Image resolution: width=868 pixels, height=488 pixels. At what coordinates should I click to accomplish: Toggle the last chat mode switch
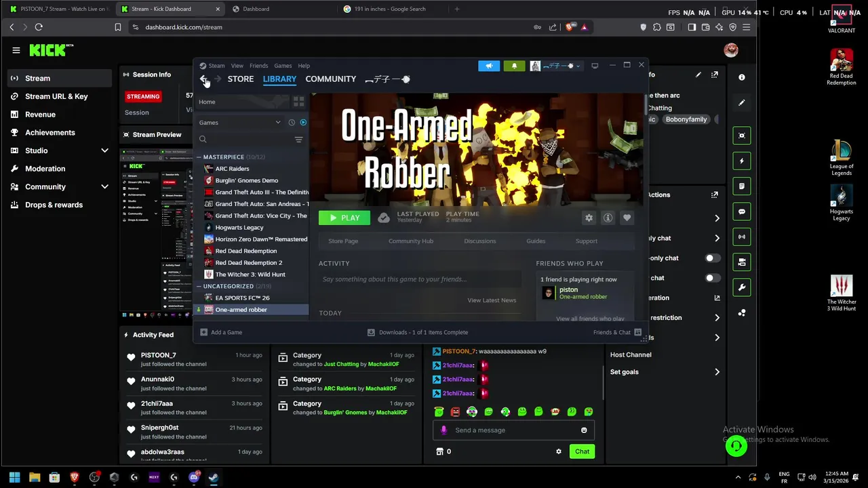pyautogui.click(x=713, y=278)
